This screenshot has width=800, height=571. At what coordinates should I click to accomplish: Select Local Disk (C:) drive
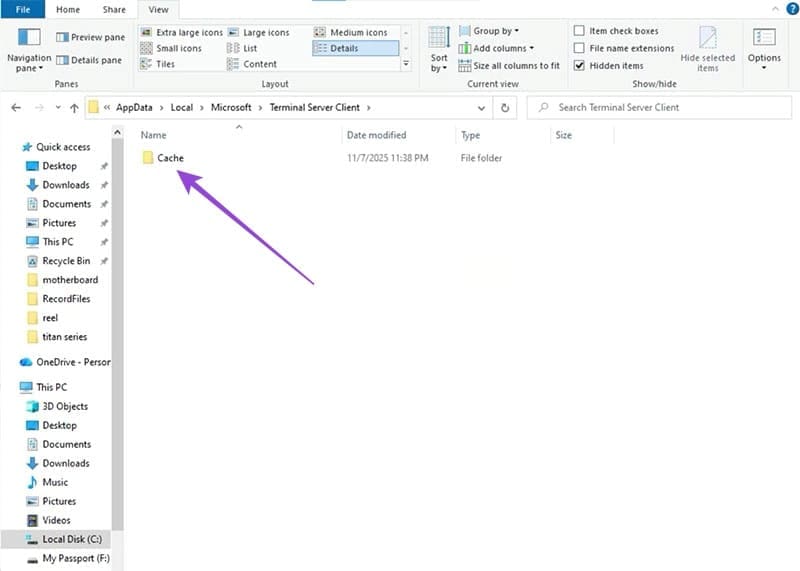72,539
